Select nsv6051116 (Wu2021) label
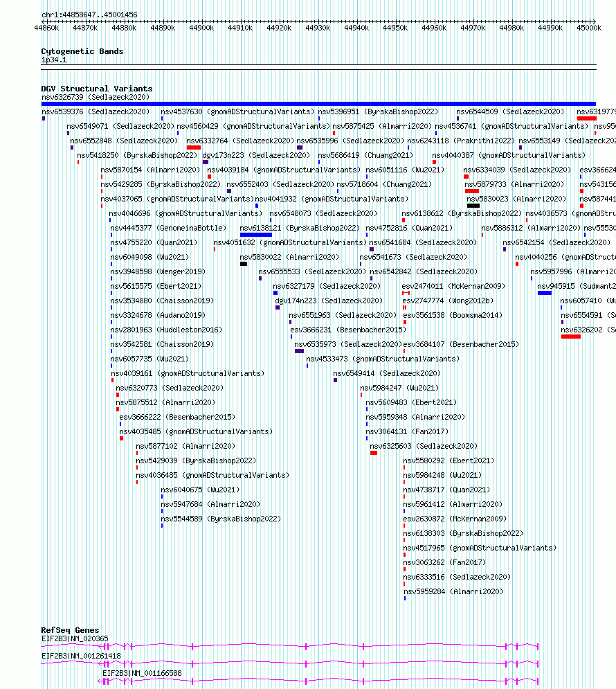The height and width of the screenshot is (689, 616). click(405, 170)
